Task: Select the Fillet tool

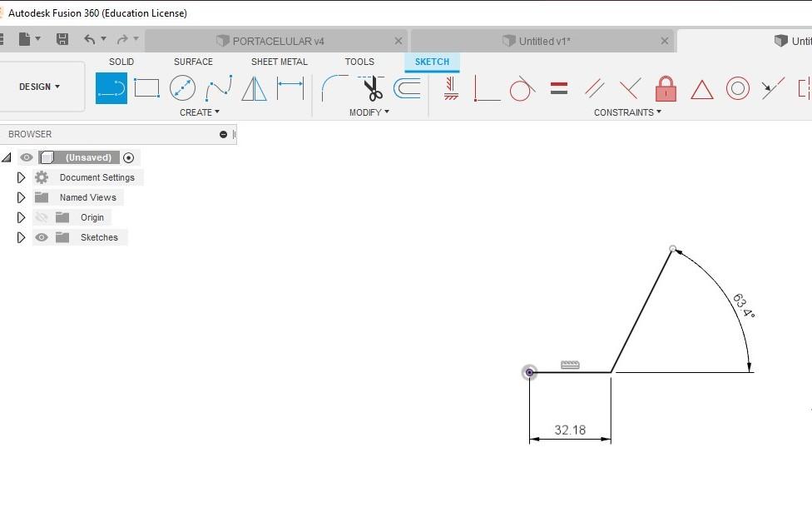Action: point(335,88)
